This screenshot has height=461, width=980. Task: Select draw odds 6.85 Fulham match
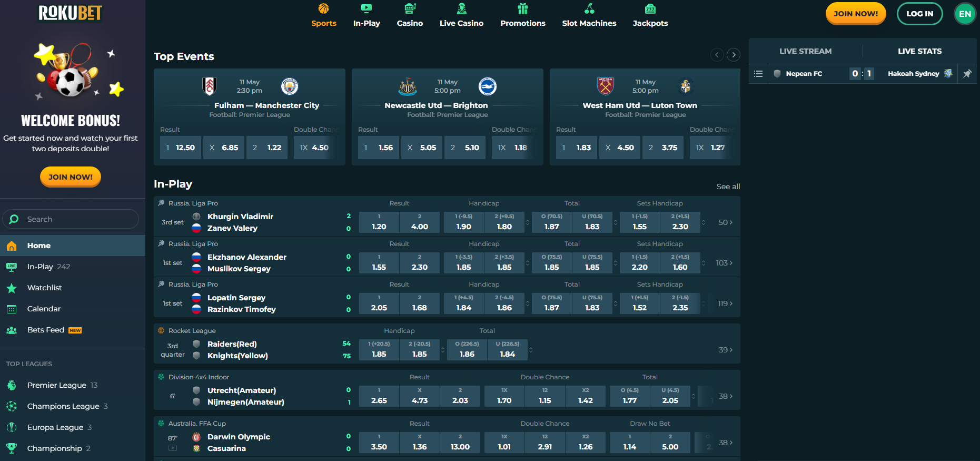(224, 148)
